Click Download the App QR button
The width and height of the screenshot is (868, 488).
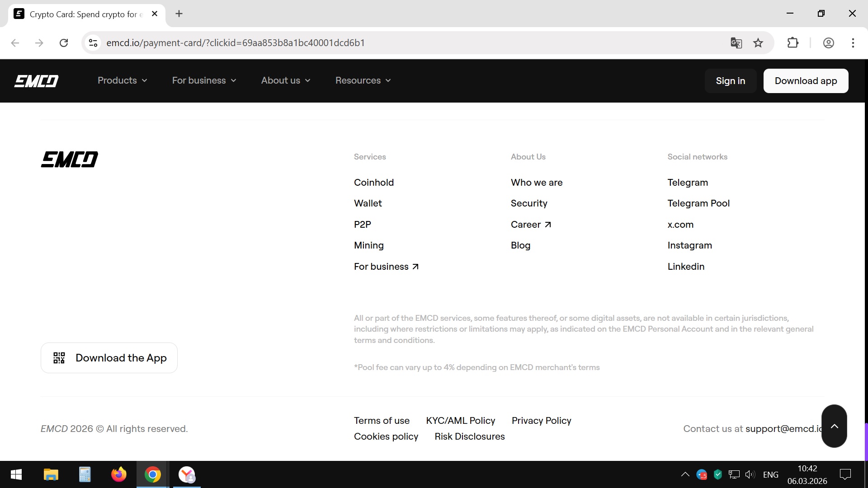[109, 358]
